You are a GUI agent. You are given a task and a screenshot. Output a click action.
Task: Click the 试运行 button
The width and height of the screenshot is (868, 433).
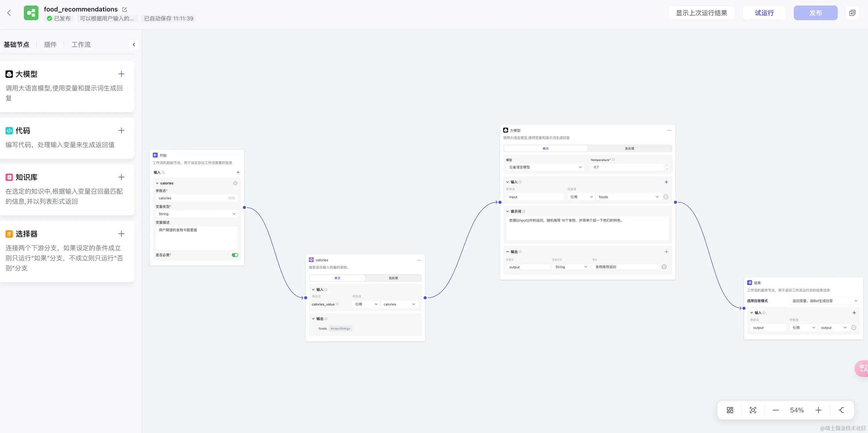pyautogui.click(x=764, y=13)
